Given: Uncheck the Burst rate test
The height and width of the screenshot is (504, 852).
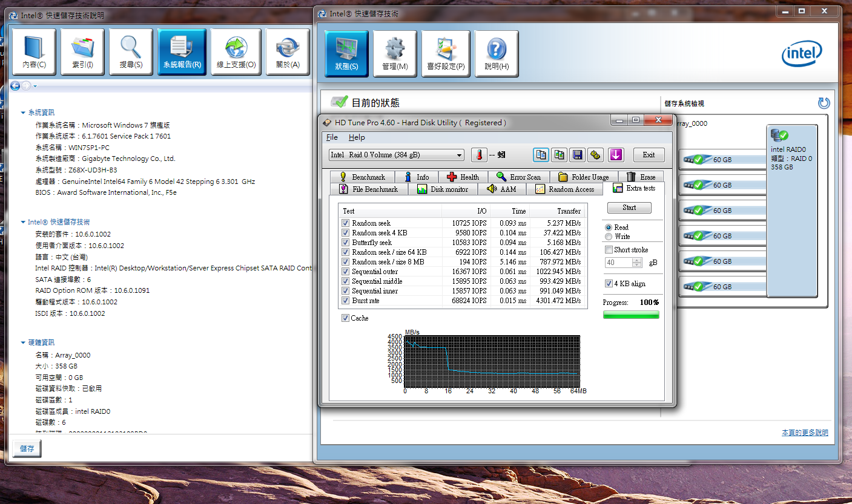Looking at the screenshot, I should coord(345,301).
